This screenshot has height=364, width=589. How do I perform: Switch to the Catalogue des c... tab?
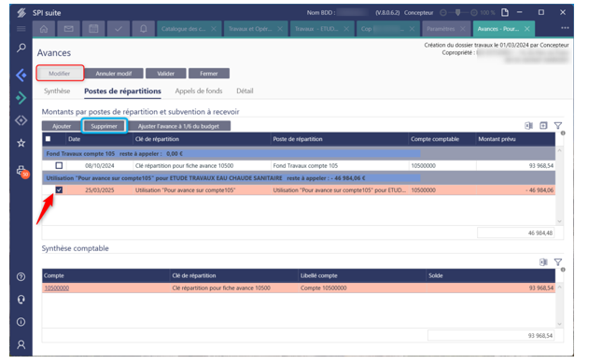click(x=184, y=29)
